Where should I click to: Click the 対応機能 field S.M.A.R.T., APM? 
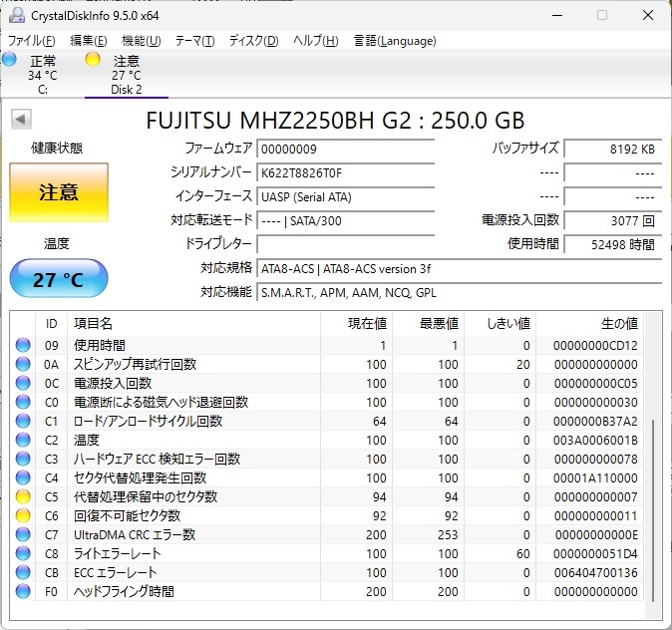[x=460, y=293]
